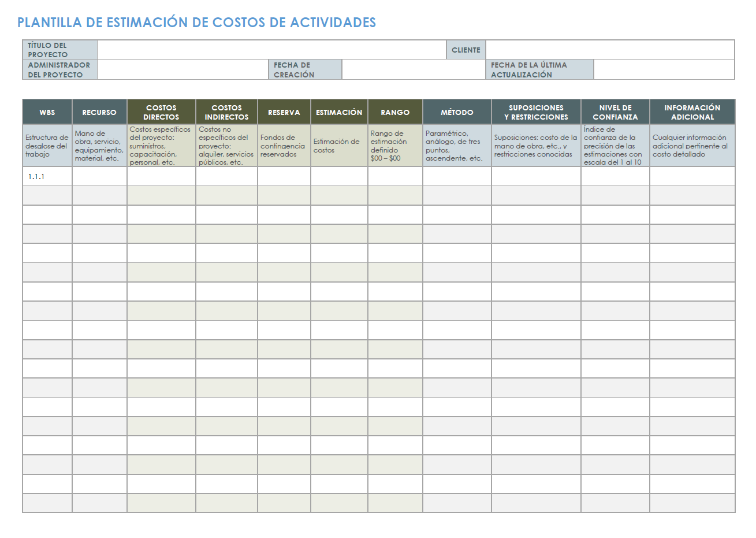Select the RANGO cell in the 1.1.1 row

395,176
